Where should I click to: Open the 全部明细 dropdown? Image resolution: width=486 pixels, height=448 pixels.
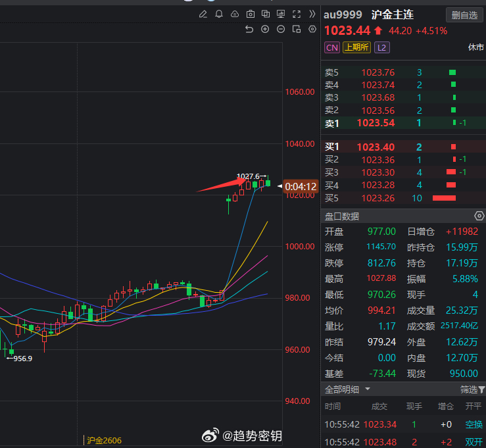(347, 389)
